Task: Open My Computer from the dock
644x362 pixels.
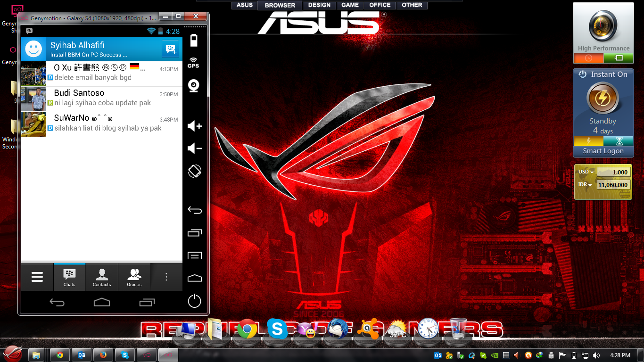Action: click(x=187, y=330)
